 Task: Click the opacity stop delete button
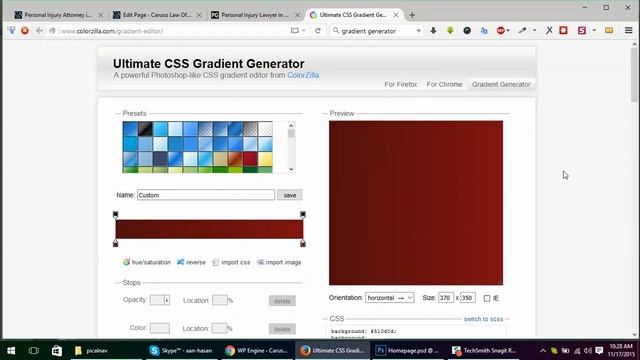point(282,301)
